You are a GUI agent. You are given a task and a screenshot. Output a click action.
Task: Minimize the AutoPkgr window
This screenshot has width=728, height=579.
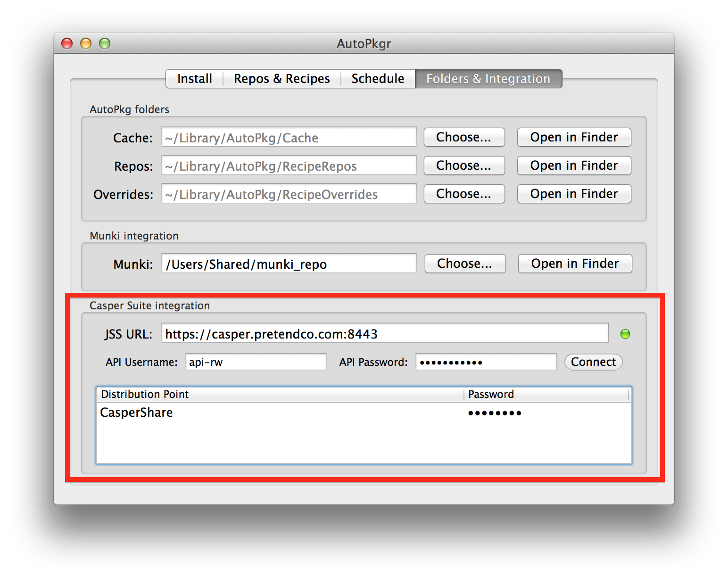(x=86, y=43)
